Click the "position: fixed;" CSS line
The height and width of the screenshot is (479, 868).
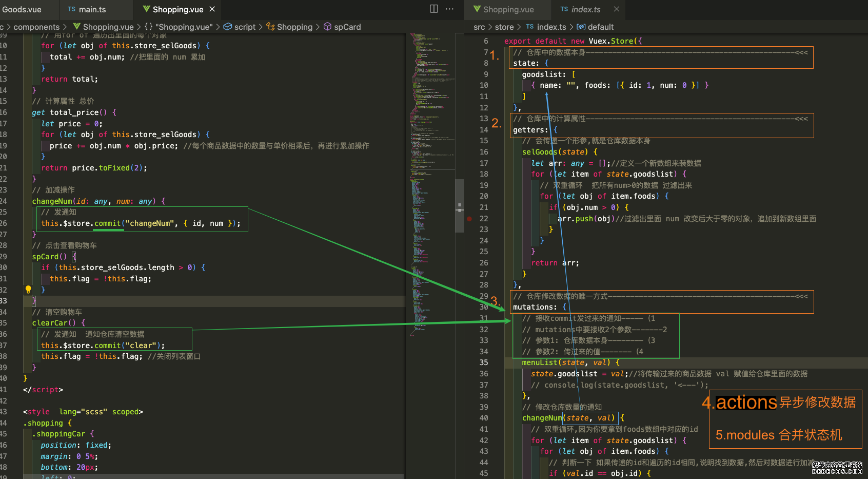pos(76,445)
